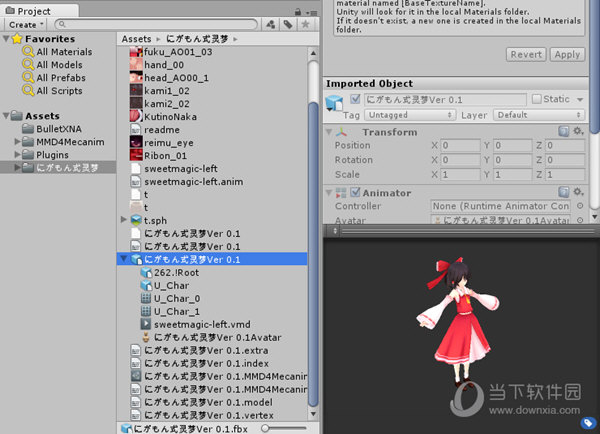Image resolution: width=600 pixels, height=434 pixels.
Task: Click the asset list vertical scrollbar
Action: (x=313, y=254)
